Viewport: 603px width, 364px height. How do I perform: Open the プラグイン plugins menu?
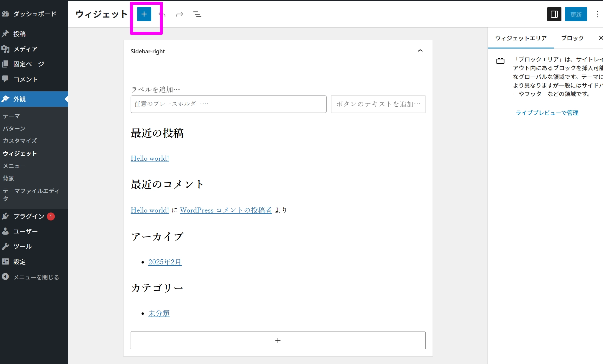point(29,216)
